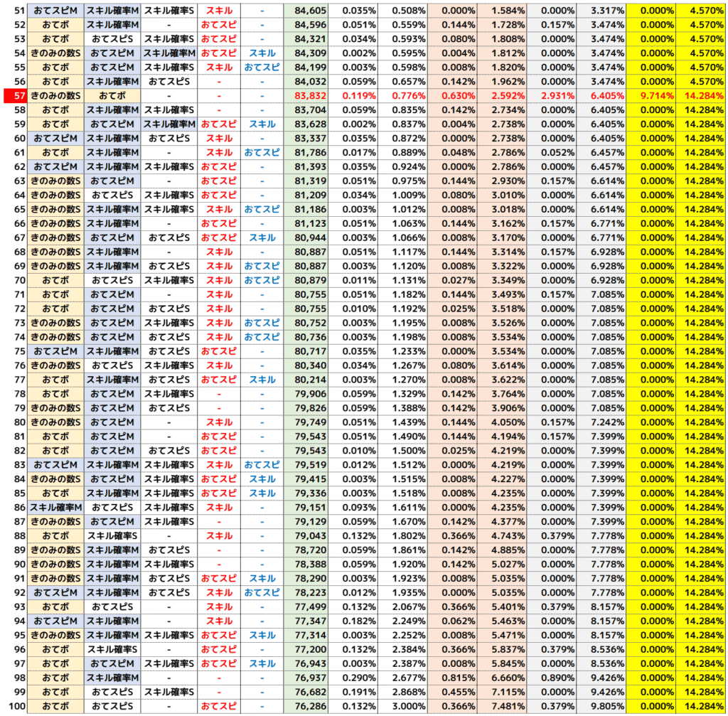Select the 0.815% cell in row 98
Screen dimensions: 728x716
tap(452, 678)
